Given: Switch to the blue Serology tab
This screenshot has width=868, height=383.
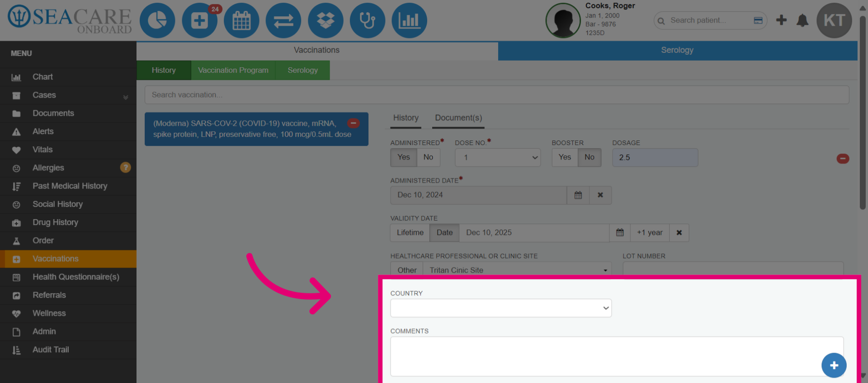Looking at the screenshot, I should click(677, 51).
